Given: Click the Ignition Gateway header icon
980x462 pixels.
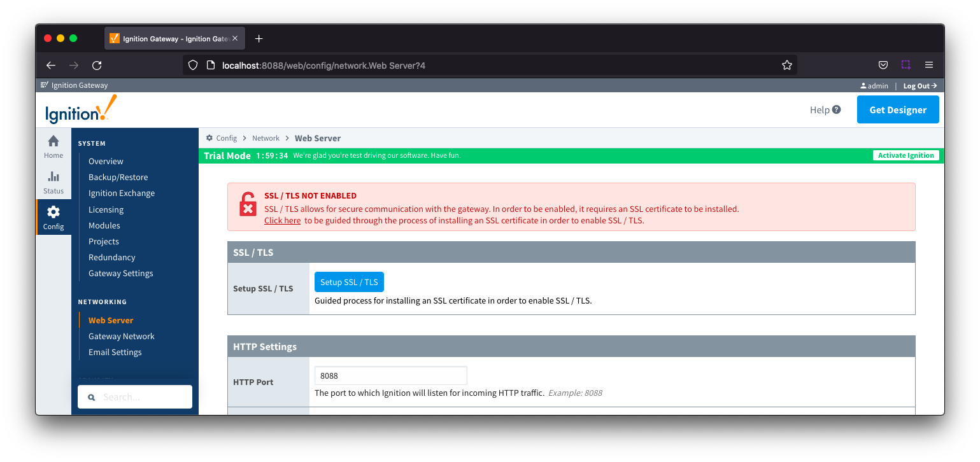Looking at the screenshot, I should 45,85.
